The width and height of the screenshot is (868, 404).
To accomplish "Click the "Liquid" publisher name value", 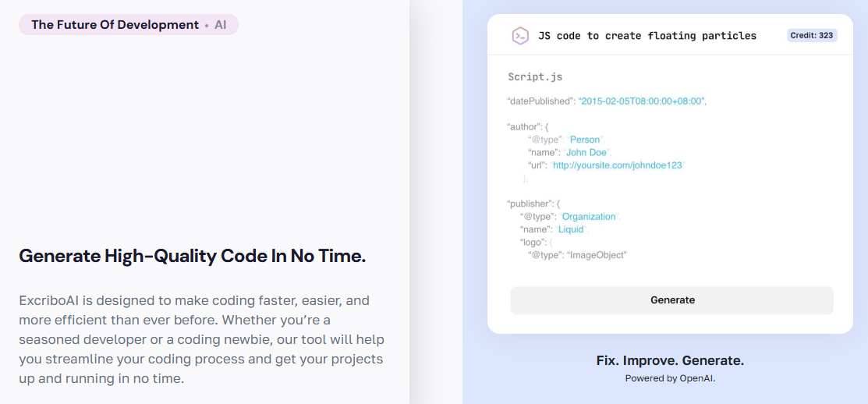I will (572, 229).
